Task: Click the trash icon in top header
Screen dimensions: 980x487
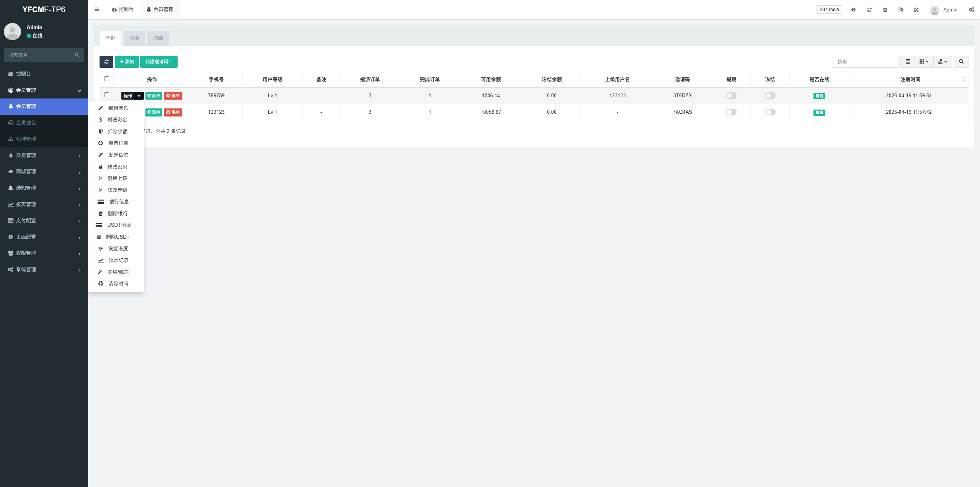Action: click(885, 10)
